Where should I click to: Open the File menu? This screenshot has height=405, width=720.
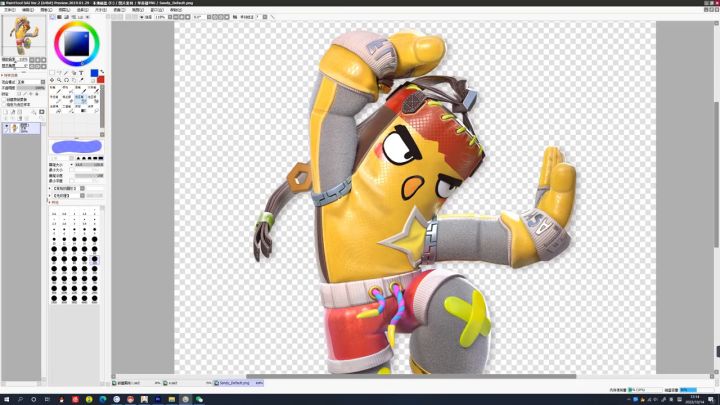(x=10, y=10)
